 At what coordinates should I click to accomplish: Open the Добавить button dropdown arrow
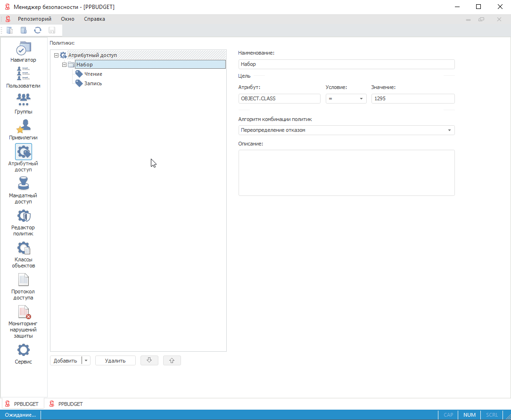click(86, 361)
